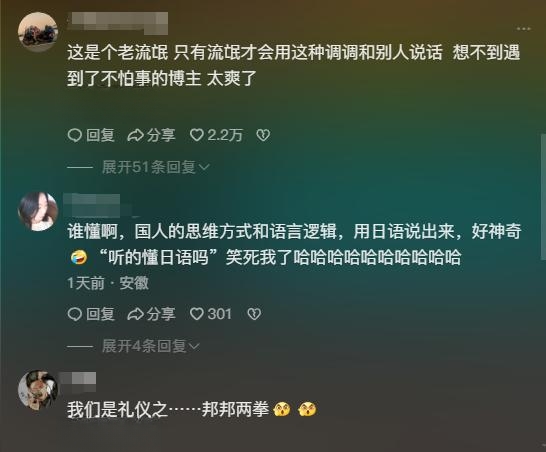Click the vertical scrollbar on right edge
Image resolution: width=546 pixels, height=452 pixels.
(543, 197)
